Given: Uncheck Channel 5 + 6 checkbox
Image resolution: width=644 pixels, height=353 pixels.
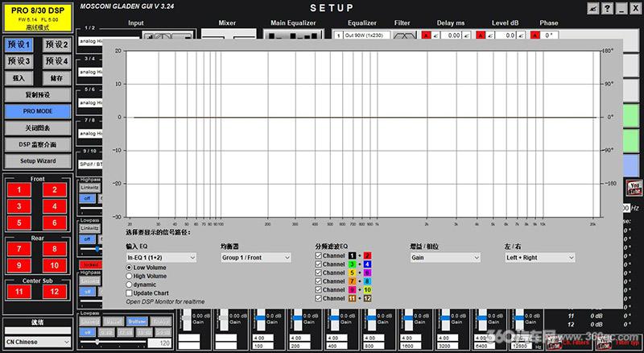Looking at the screenshot, I should pyautogui.click(x=318, y=272).
